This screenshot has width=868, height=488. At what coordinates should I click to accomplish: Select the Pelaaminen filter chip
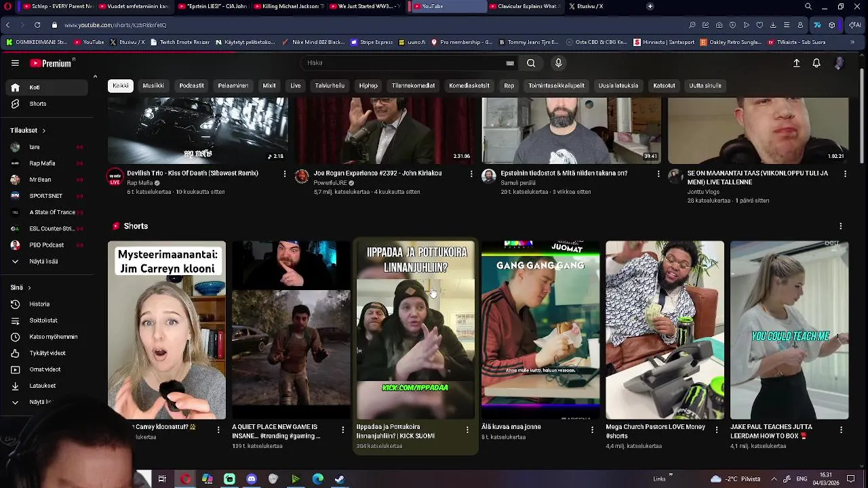click(x=233, y=86)
